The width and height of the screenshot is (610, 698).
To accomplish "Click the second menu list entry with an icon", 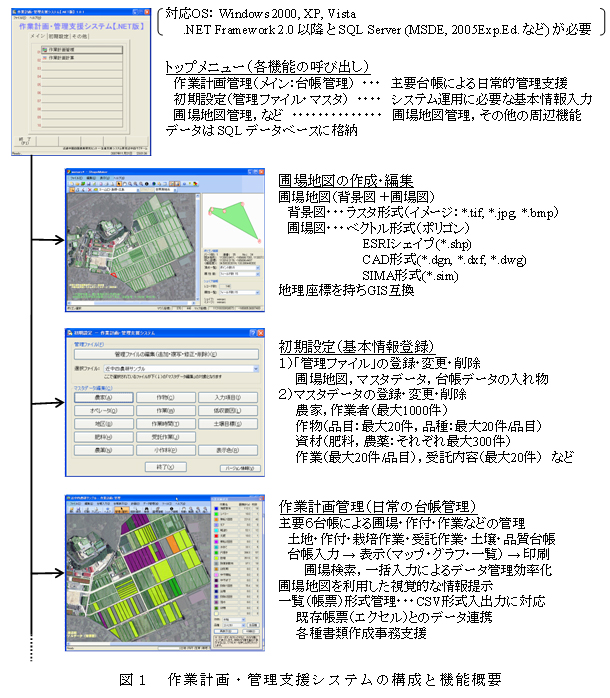I will [82, 58].
